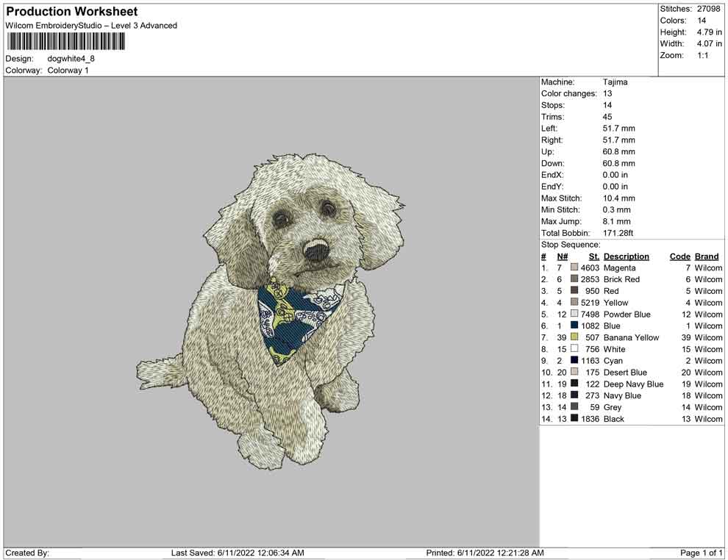Click the 'Stop Sequence:' label
Viewport: 728px width, 560px height.
571,245
